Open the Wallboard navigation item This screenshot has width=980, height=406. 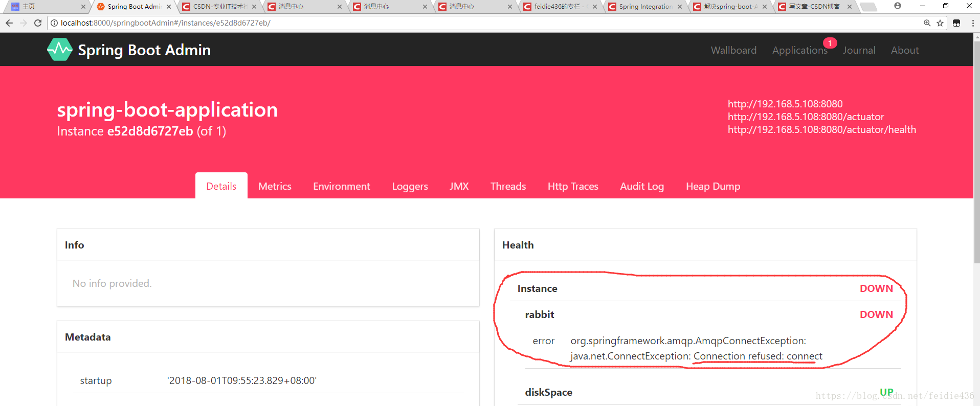click(x=733, y=50)
